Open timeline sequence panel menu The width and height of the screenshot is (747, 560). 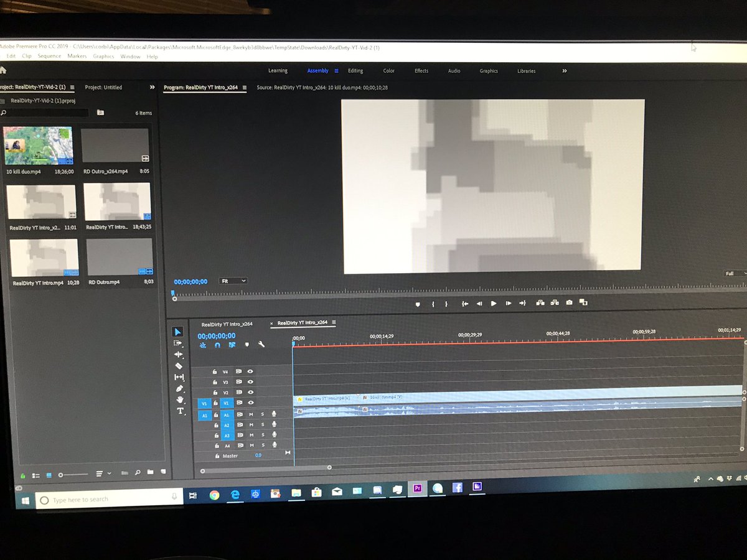point(334,322)
